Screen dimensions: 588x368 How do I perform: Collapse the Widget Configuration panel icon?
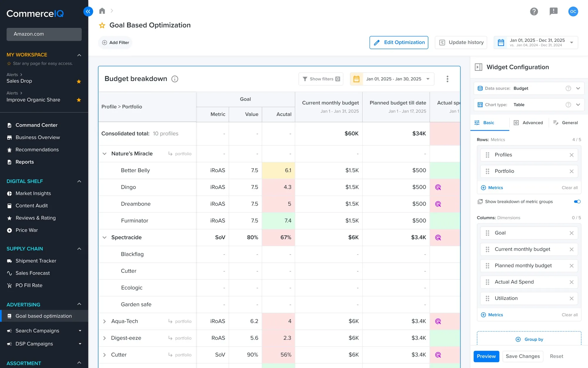(x=478, y=67)
